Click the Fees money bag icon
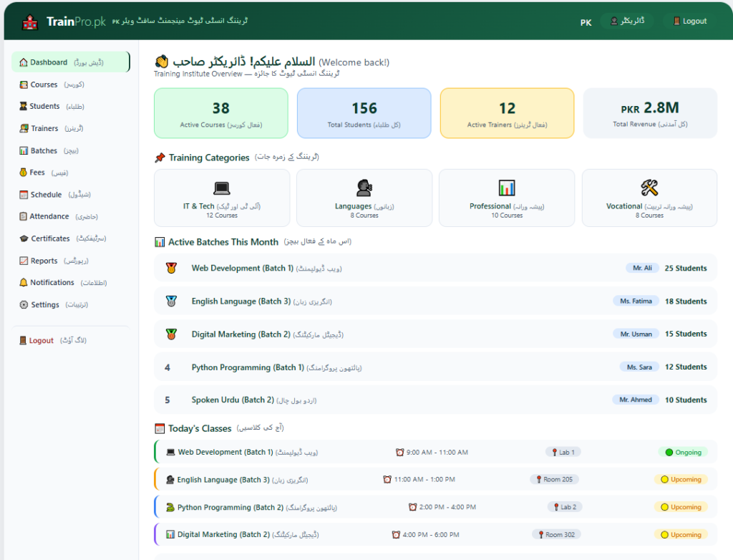Image resolution: width=733 pixels, height=560 pixels. pos(23,172)
